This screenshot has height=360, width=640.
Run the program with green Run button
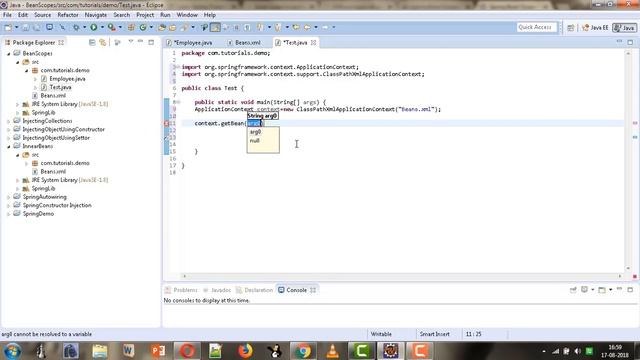pos(94,27)
